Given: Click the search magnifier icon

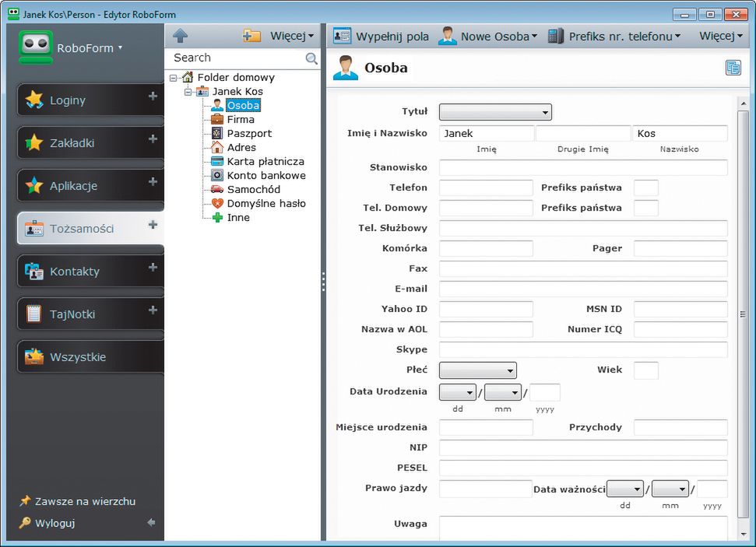Looking at the screenshot, I should pos(311,58).
